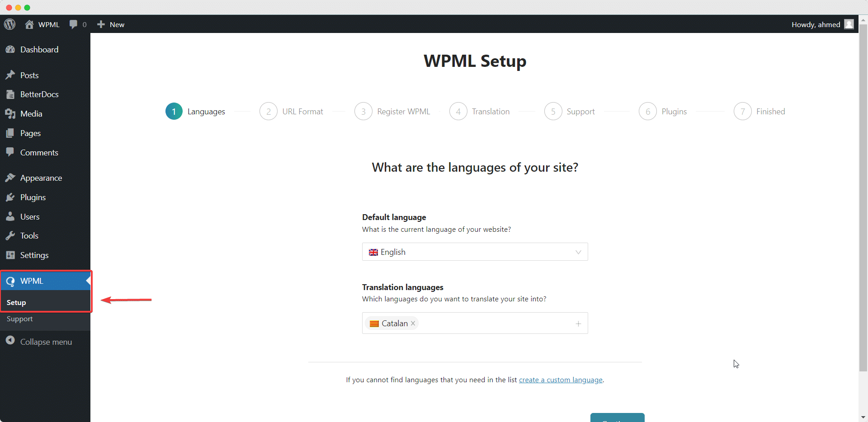Click step 3 Register WPML circle
This screenshot has width=868, height=422.
pos(363,111)
